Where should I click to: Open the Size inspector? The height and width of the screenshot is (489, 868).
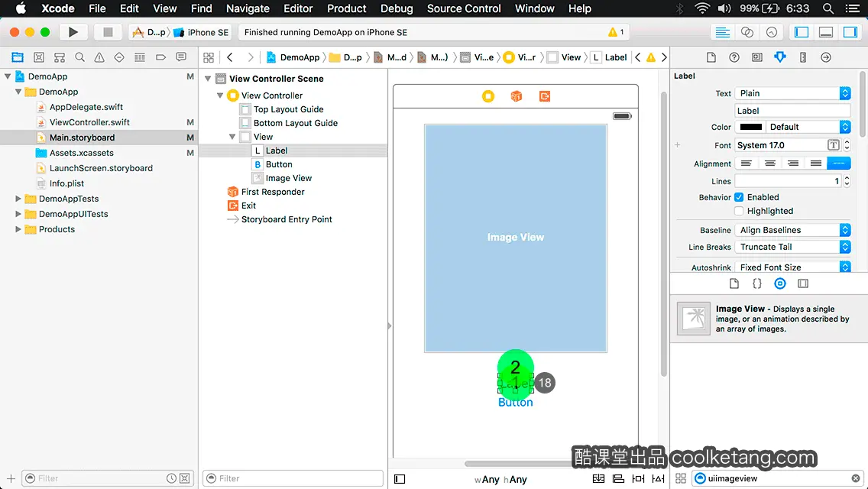[803, 57]
